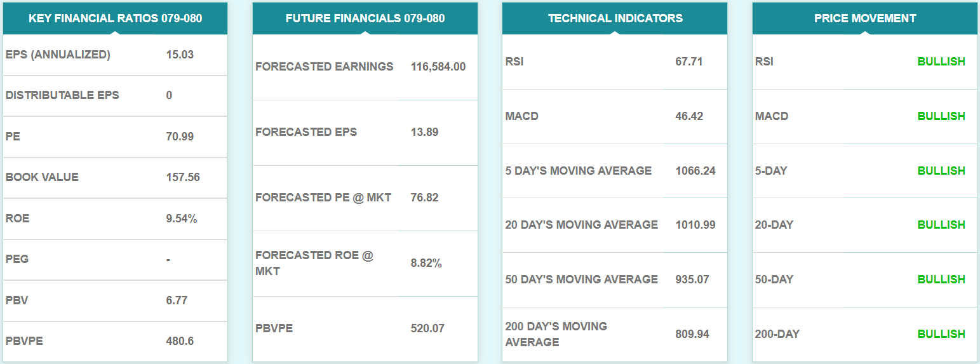This screenshot has width=980, height=364.
Task: Open the Technical Indicators panel header
Action: [x=615, y=18]
